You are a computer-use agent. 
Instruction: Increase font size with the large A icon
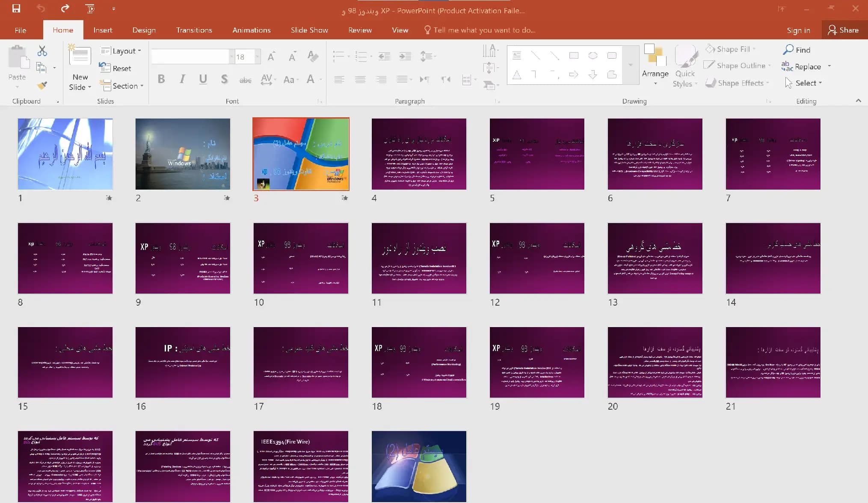click(271, 57)
